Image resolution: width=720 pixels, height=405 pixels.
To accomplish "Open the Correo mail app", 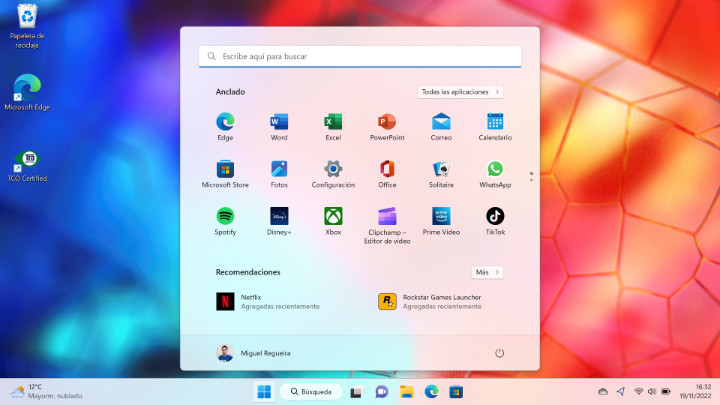I will coord(441,127).
